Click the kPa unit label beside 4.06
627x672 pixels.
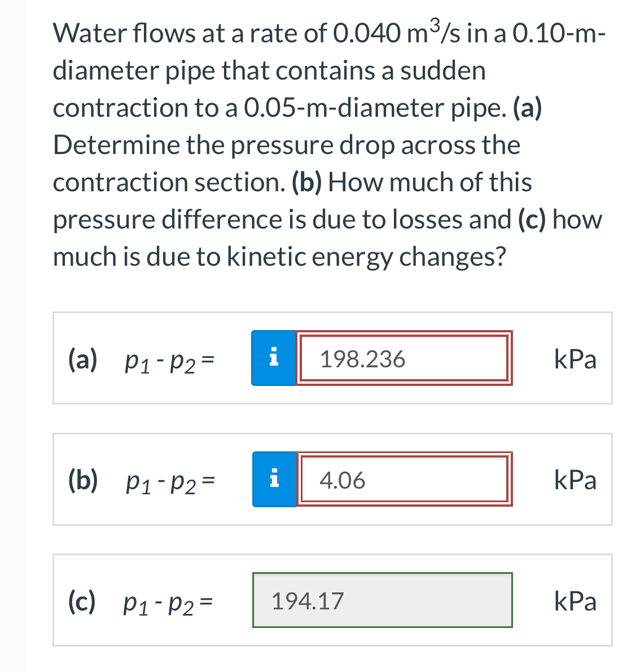tap(575, 480)
